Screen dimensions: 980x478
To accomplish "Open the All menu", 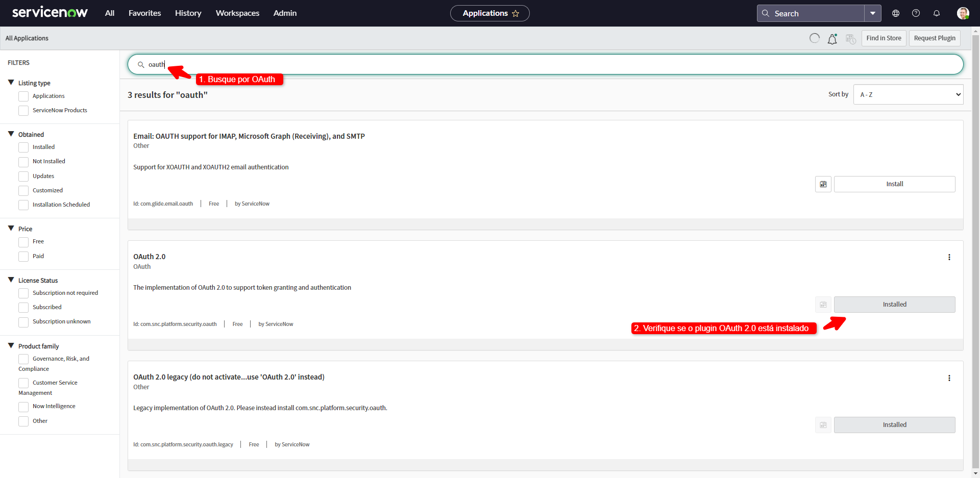I will pyautogui.click(x=110, y=13).
